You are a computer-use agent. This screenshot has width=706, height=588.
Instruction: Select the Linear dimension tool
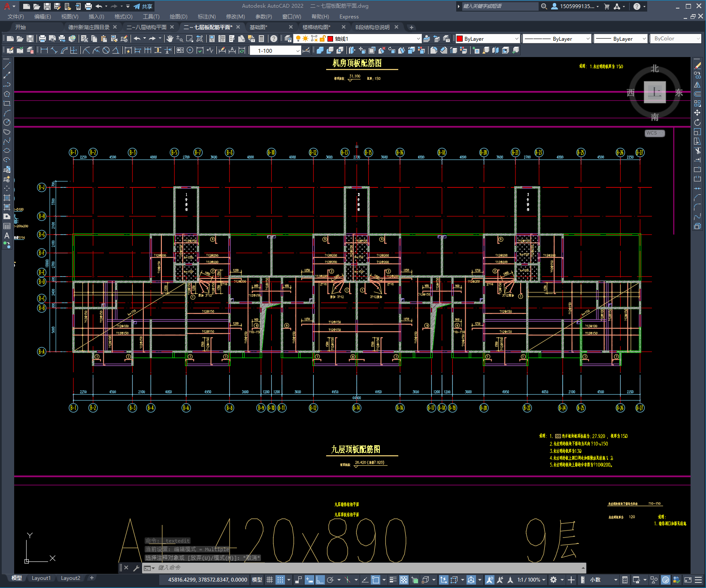[44, 50]
